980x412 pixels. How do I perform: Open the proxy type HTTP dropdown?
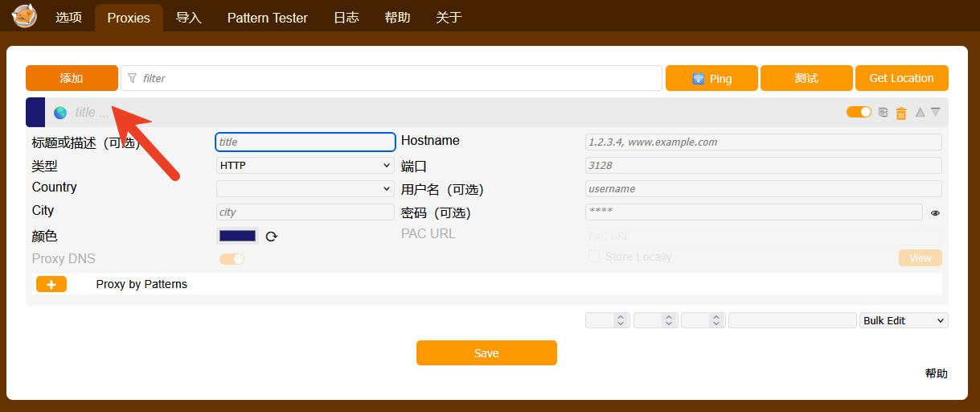[x=305, y=166]
